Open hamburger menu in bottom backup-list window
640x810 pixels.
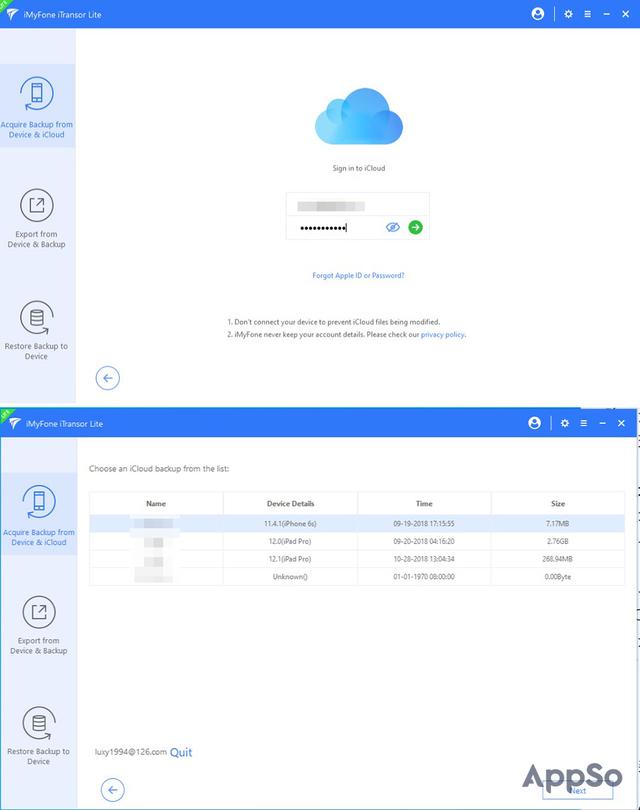[x=584, y=423]
